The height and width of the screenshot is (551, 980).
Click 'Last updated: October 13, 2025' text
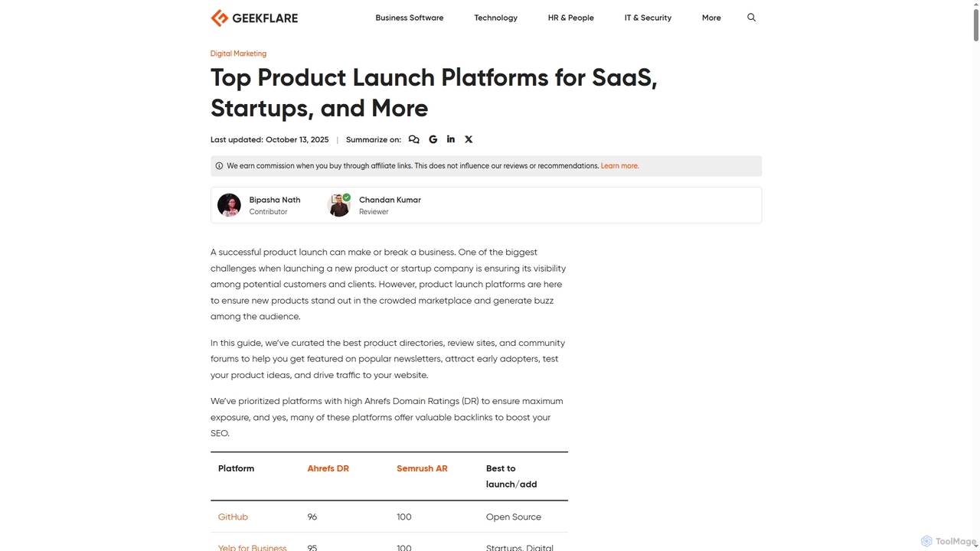[x=269, y=139]
